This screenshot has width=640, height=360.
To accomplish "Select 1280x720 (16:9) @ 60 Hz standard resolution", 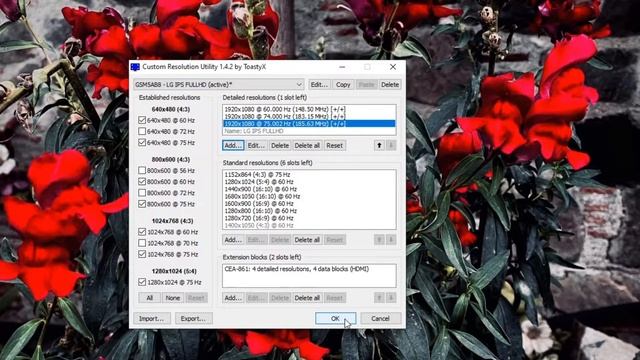I will (309, 218).
